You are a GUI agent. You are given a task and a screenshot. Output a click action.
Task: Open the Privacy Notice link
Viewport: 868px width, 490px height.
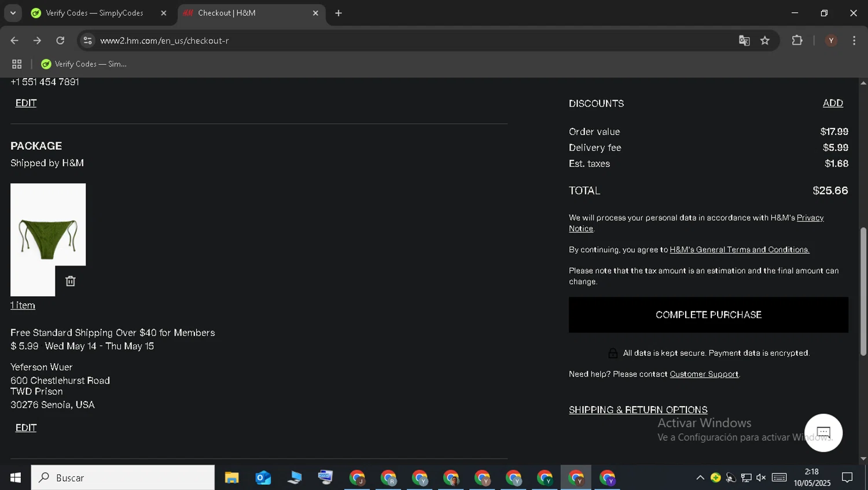(810, 218)
